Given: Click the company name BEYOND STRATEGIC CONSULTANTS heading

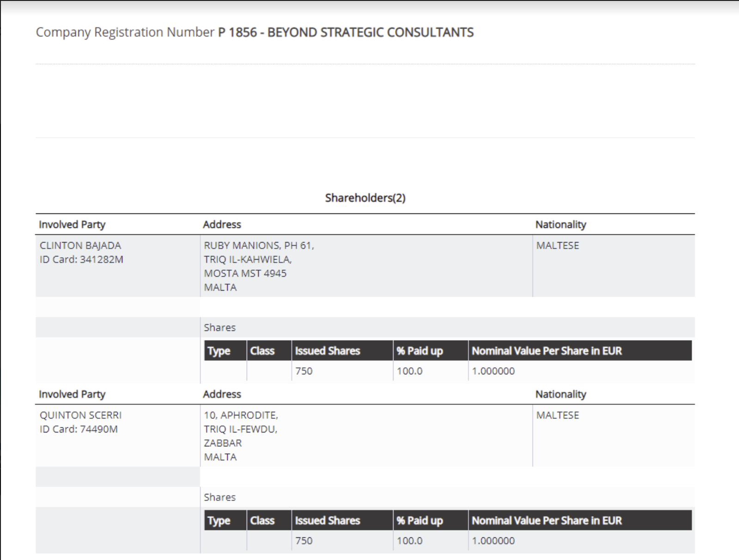Looking at the screenshot, I should pyautogui.click(x=370, y=32).
